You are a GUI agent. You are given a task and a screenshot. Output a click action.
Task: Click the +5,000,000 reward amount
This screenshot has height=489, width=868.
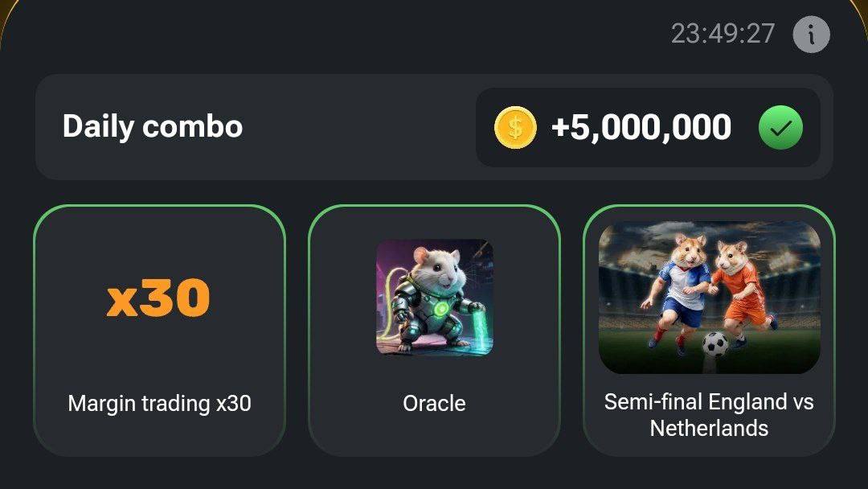[x=641, y=127]
